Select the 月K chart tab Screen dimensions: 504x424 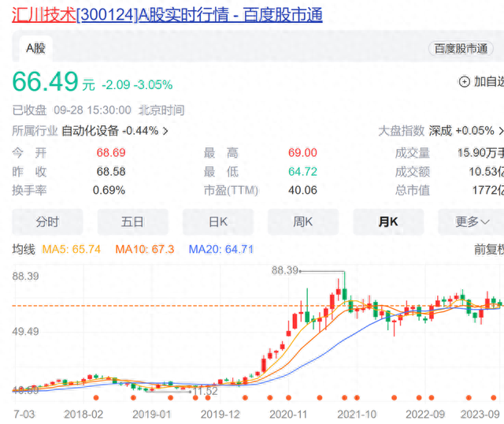(x=388, y=221)
